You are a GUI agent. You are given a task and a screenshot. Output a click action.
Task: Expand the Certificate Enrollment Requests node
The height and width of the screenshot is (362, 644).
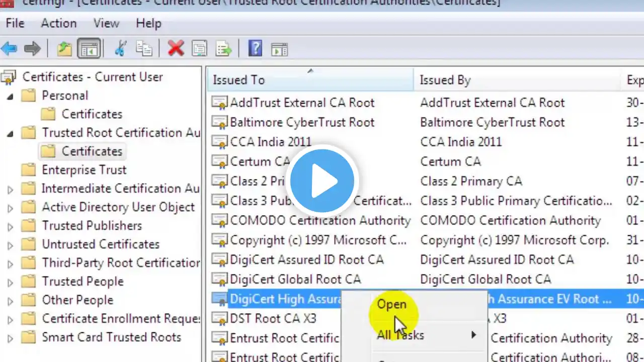pos(10,319)
